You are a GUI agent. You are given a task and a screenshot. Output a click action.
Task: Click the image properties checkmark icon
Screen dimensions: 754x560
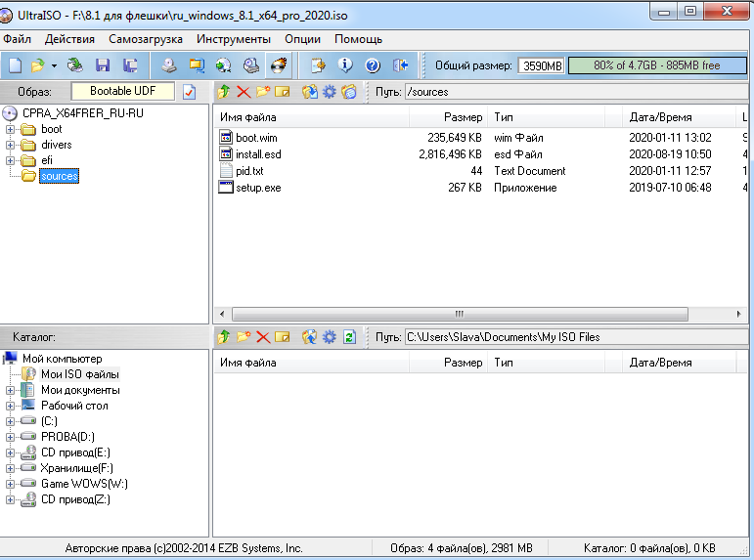pyautogui.click(x=189, y=92)
